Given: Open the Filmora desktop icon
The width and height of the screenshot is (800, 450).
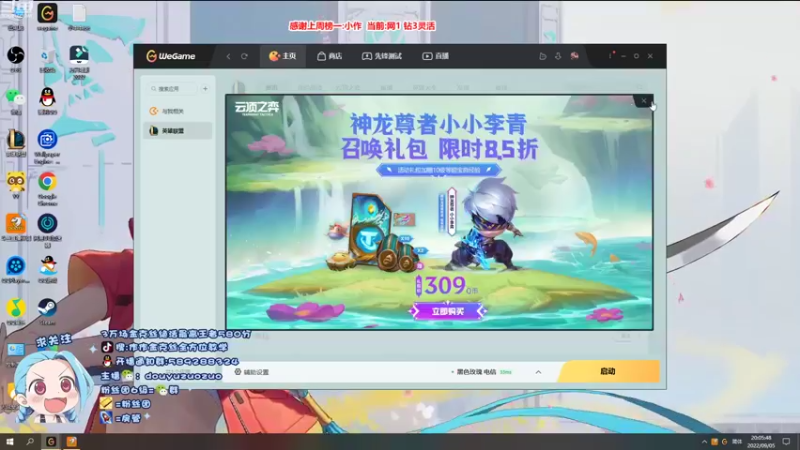Looking at the screenshot, I should pyautogui.click(x=79, y=62).
